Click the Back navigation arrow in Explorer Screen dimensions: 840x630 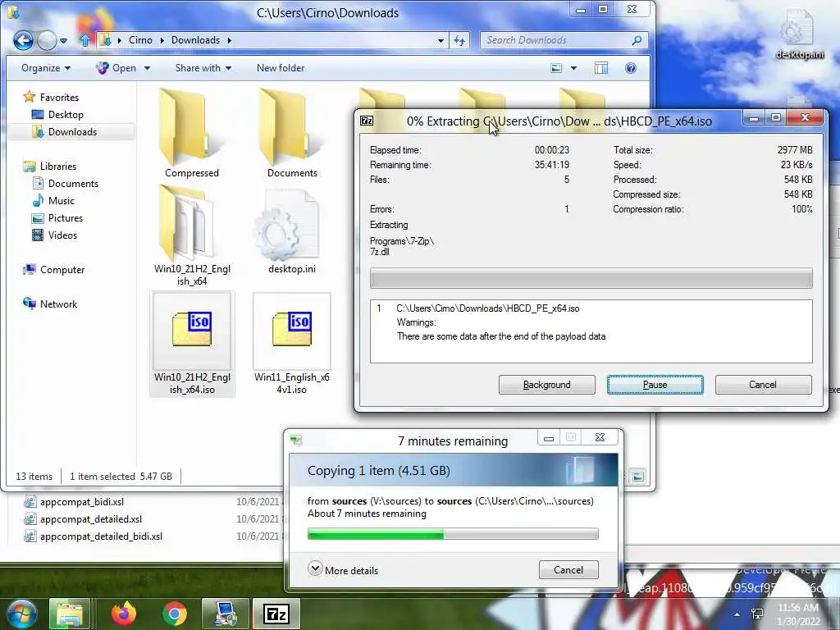coord(23,40)
